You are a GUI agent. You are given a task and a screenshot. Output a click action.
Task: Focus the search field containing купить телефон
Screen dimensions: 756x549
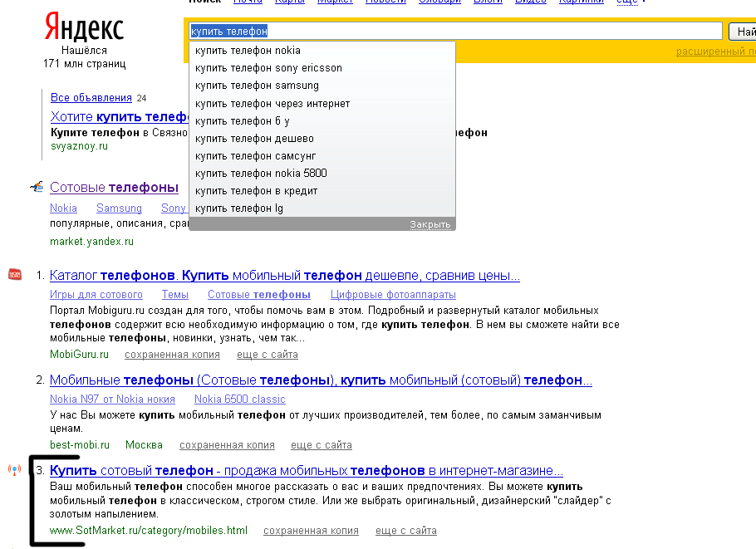pos(455,32)
